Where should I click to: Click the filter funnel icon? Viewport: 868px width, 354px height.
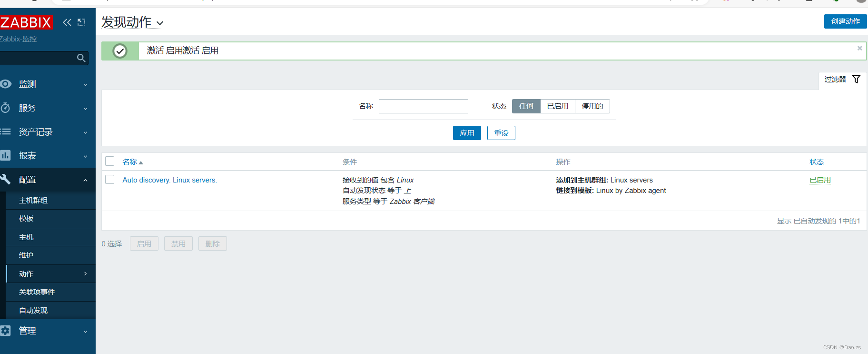tap(856, 79)
